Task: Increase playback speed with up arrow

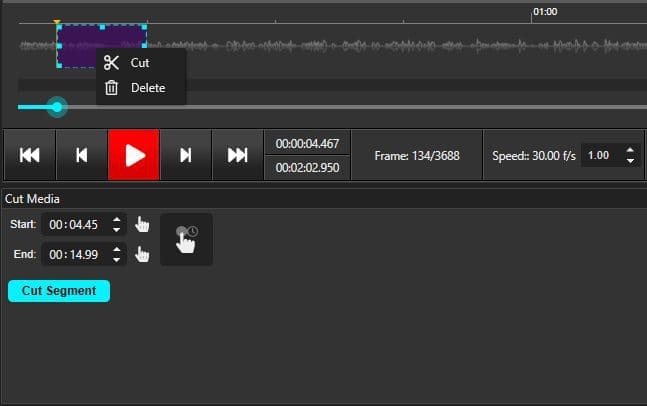Action: coord(629,151)
